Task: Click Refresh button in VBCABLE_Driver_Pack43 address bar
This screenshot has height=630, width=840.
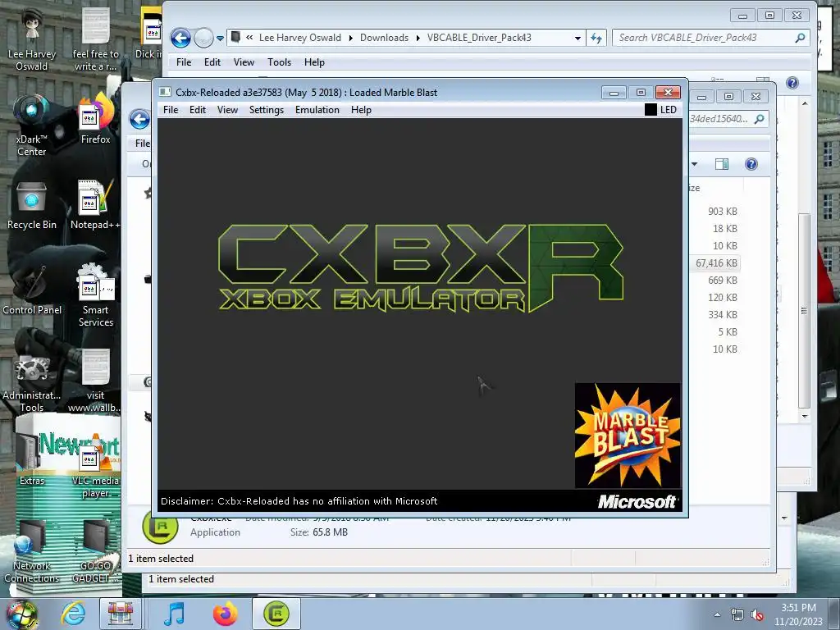Action: tap(596, 38)
